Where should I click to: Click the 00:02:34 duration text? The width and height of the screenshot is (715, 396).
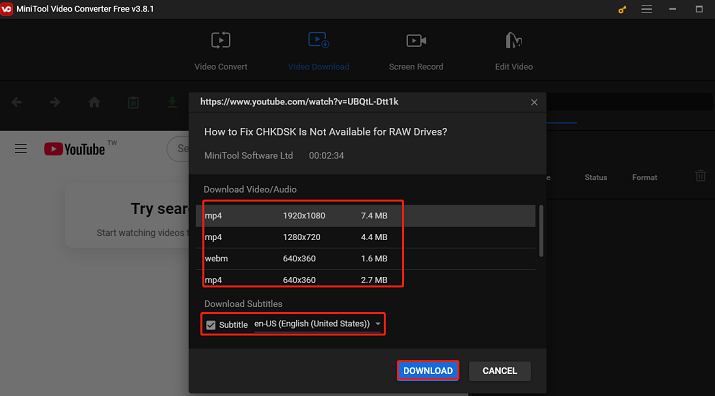326,156
